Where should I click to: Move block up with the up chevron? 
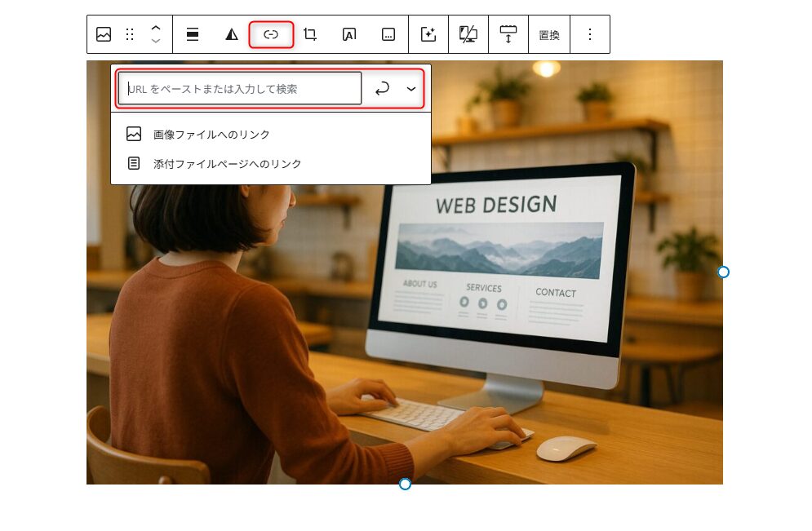pos(156,28)
